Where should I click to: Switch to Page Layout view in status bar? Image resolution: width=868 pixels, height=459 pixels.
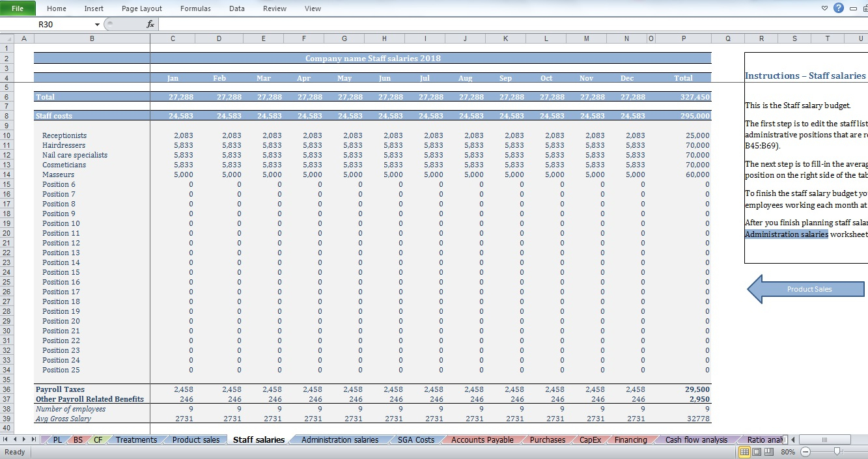pos(757,452)
